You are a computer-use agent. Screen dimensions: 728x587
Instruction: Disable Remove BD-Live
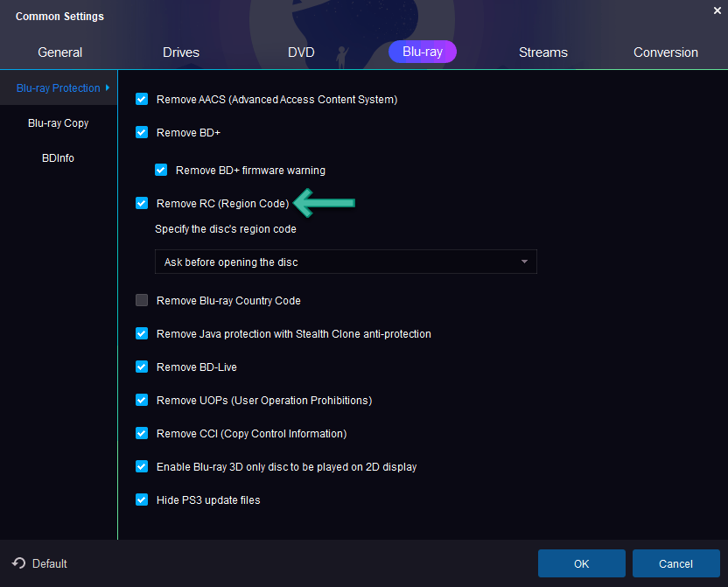[142, 367]
